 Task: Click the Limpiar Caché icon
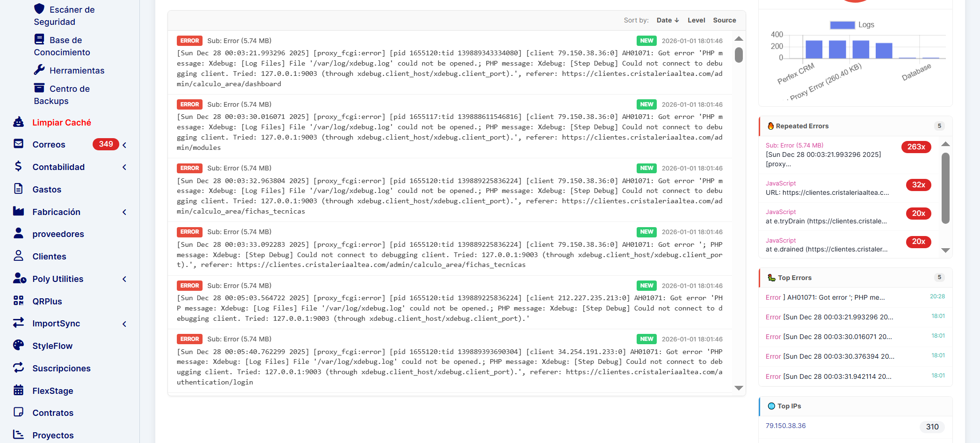coord(19,122)
